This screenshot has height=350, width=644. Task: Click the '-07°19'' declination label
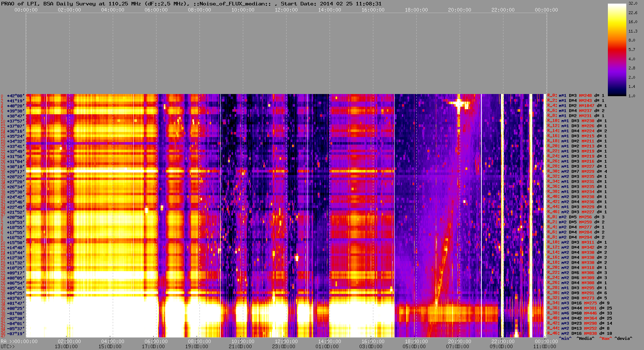click(x=16, y=334)
